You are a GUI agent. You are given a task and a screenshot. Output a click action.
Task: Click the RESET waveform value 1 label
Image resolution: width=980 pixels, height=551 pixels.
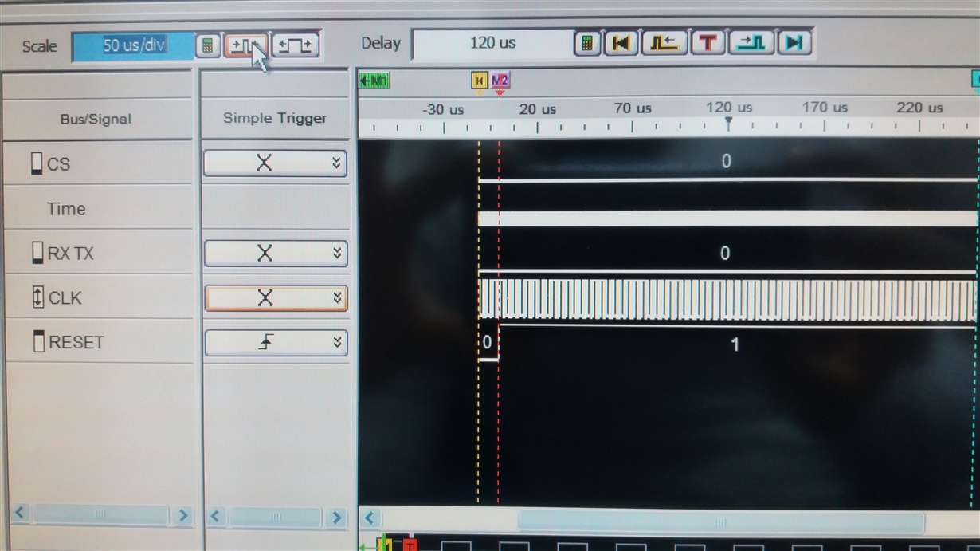click(735, 344)
